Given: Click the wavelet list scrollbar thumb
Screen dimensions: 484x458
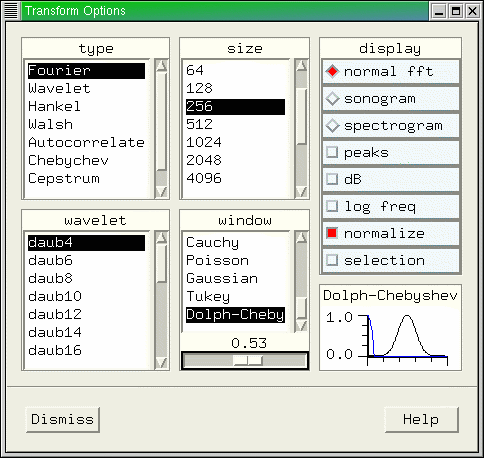Looking at the screenshot, I should click(162, 263).
